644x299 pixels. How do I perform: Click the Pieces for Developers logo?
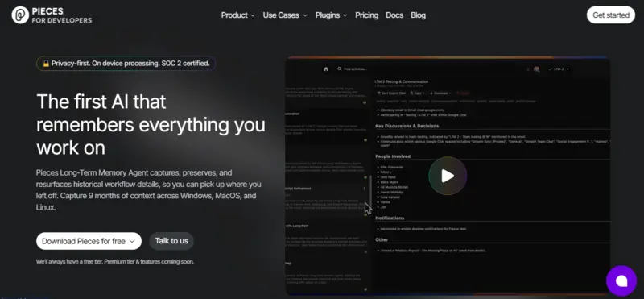pyautogui.click(x=52, y=15)
